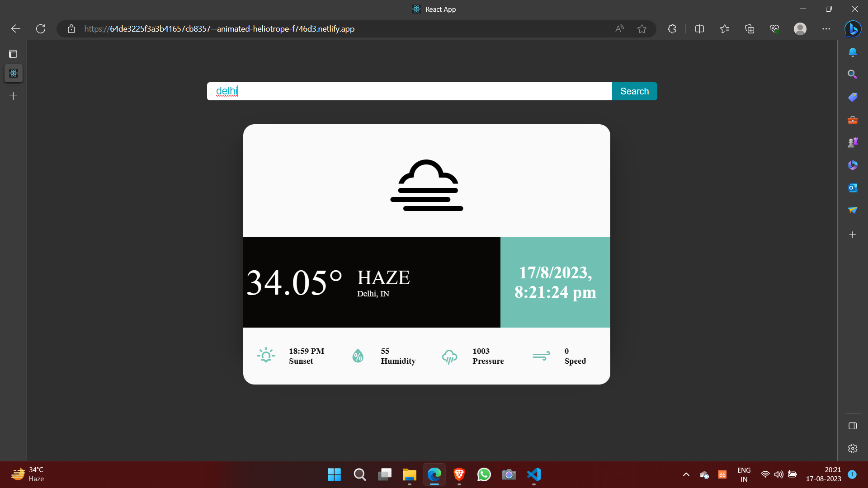Open Outlook from the Edge sidebar
The width and height of the screenshot is (868, 488).
point(853,188)
